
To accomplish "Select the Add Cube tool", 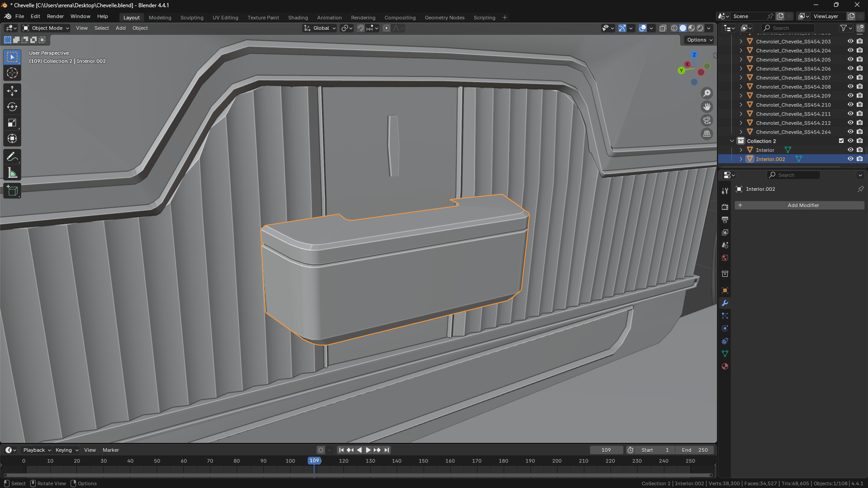I will coord(12,191).
